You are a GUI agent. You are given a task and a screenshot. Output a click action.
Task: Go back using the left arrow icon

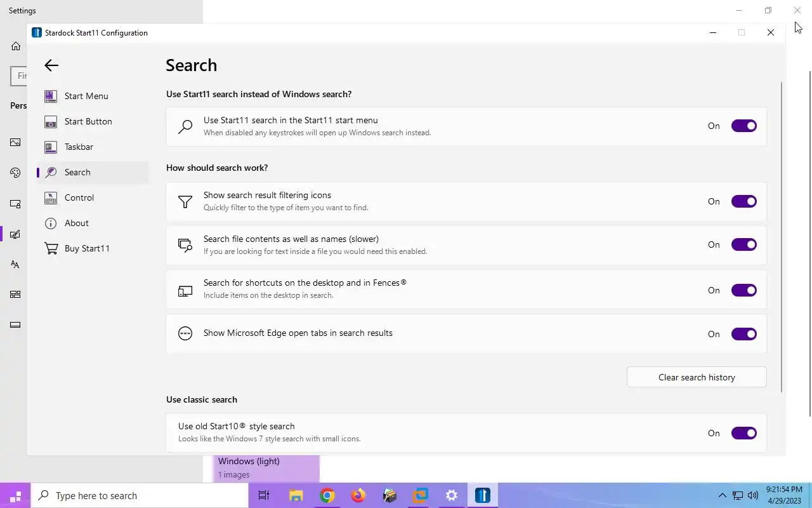(51, 65)
